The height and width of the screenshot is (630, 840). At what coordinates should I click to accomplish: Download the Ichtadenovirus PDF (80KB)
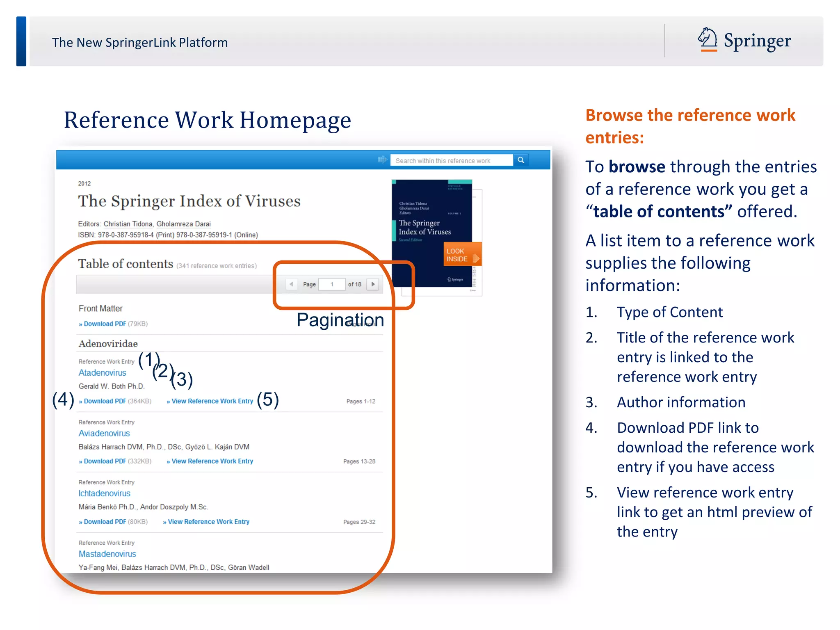click(x=104, y=522)
